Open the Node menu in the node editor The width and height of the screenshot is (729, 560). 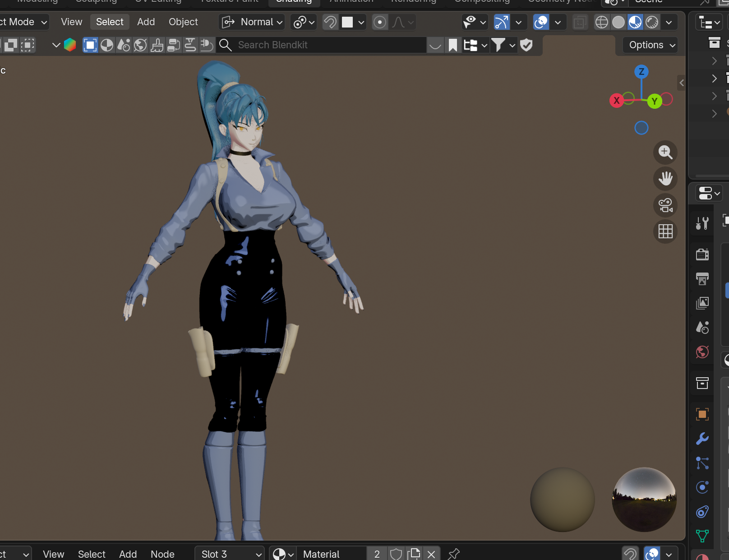tap(162, 554)
